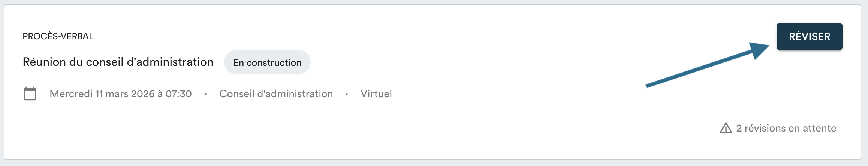The height and width of the screenshot is (166, 868).
Task: Open '2 révisions en attente' notice
Action: pos(786,128)
